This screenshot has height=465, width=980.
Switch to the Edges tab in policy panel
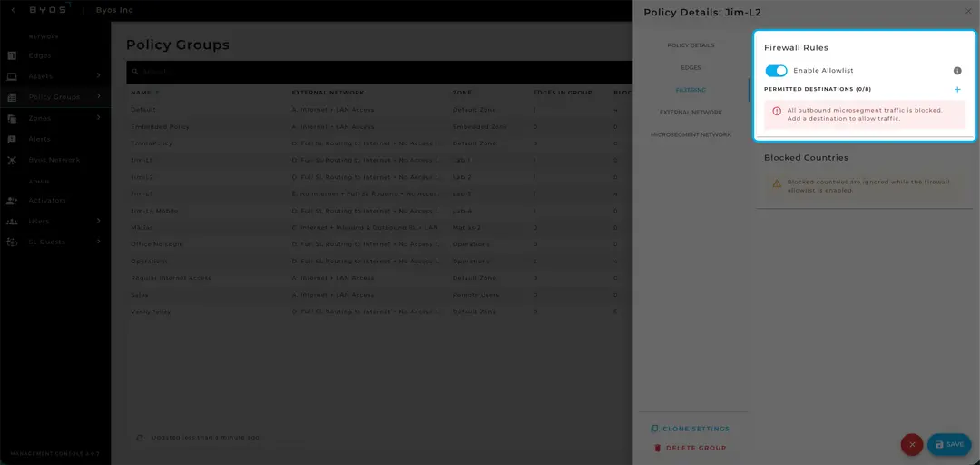(691, 67)
